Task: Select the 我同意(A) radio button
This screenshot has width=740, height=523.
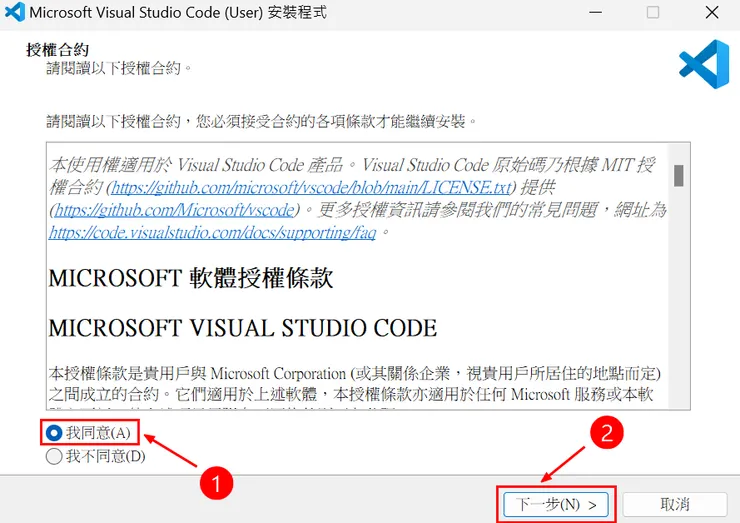Action: (54, 432)
